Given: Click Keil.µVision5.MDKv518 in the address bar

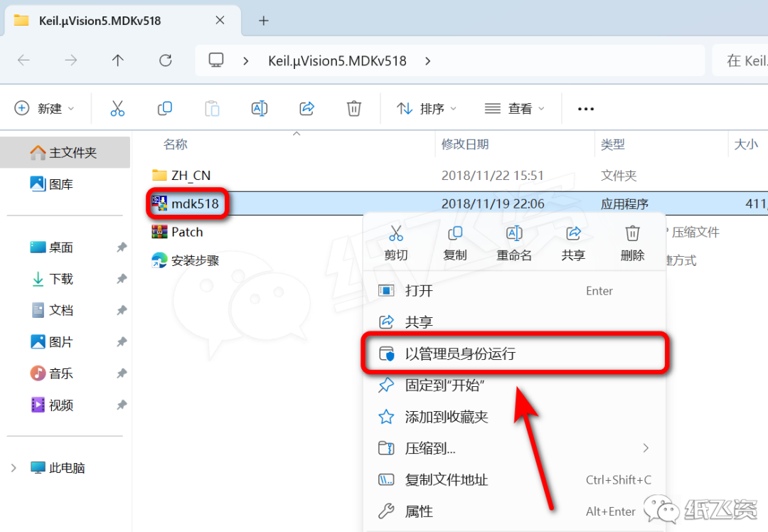Looking at the screenshot, I should pos(337,60).
